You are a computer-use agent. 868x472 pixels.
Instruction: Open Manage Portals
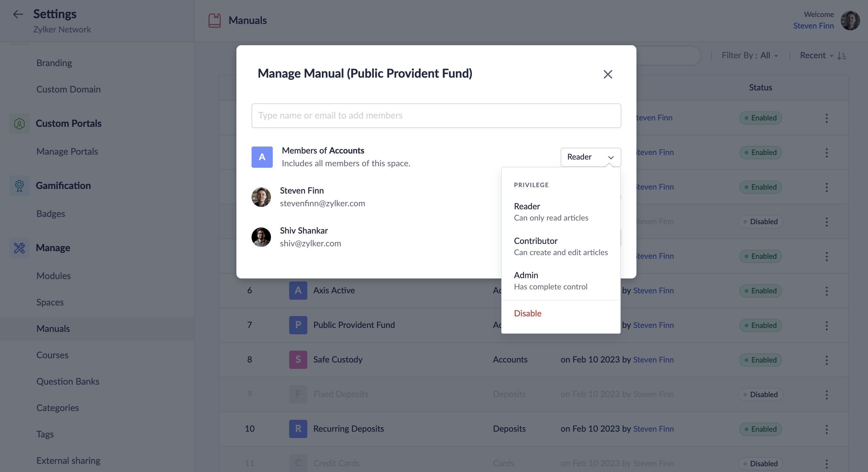click(x=67, y=152)
